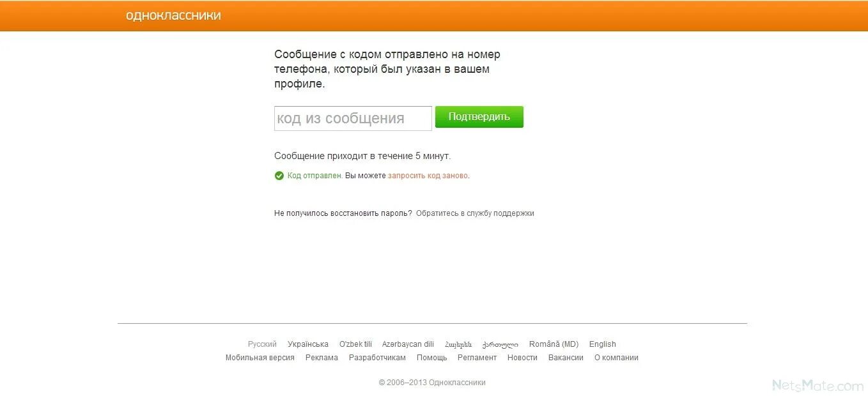Switch interface to English

coord(602,344)
